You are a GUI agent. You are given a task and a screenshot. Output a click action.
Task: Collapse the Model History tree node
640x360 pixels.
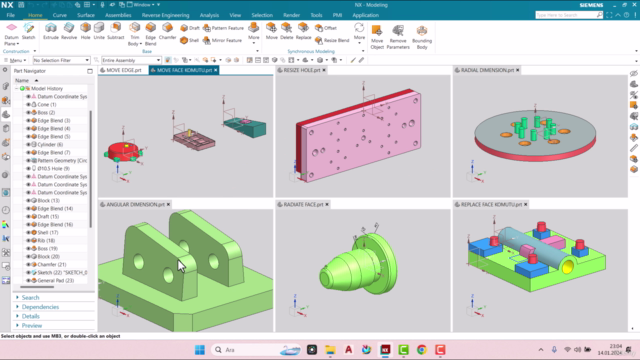(17, 89)
